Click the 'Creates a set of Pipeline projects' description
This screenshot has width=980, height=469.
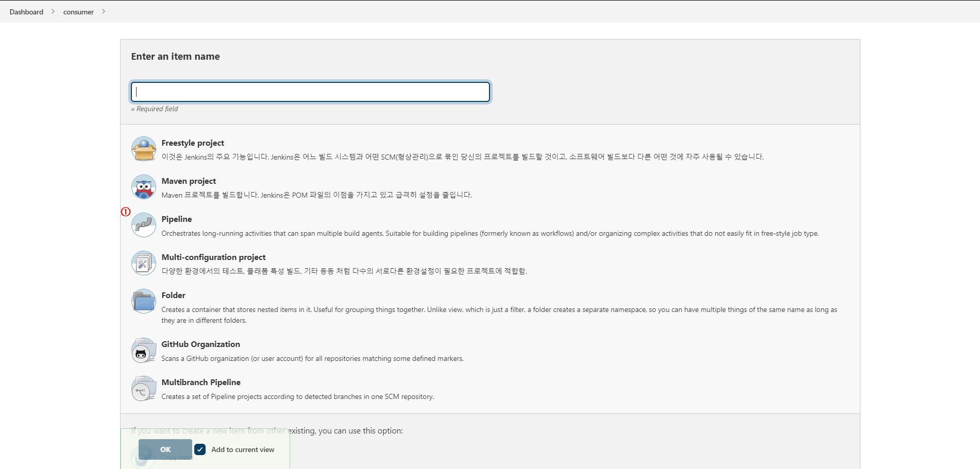tap(298, 397)
